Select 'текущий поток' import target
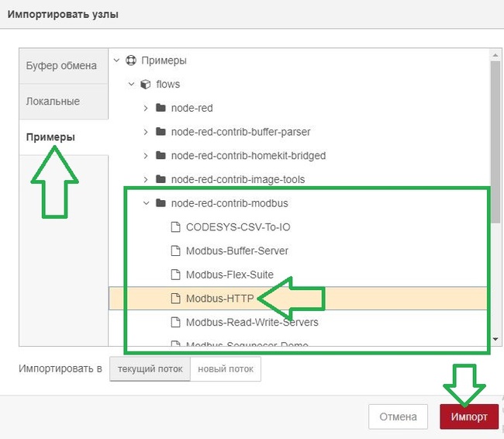 point(149,369)
